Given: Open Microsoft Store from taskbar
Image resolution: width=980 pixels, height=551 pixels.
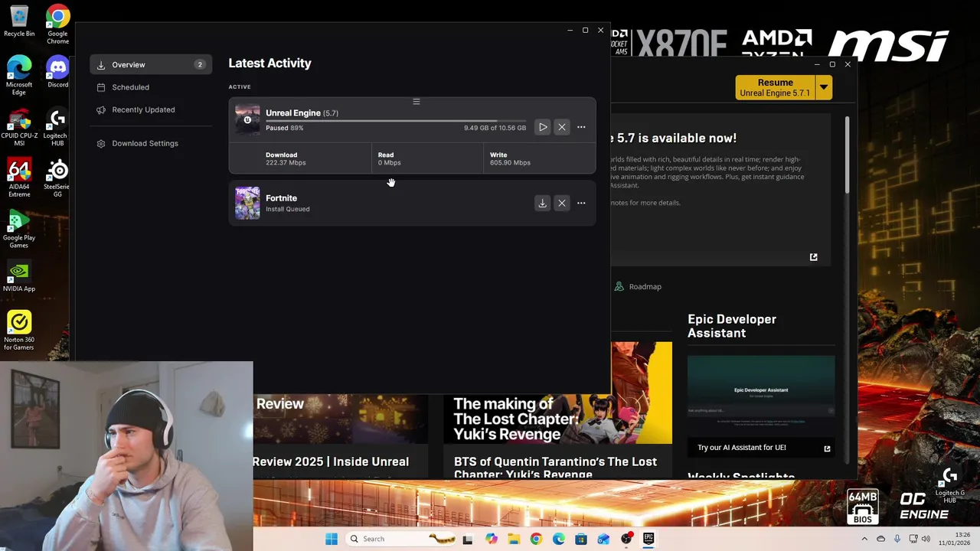Looking at the screenshot, I should (580, 539).
